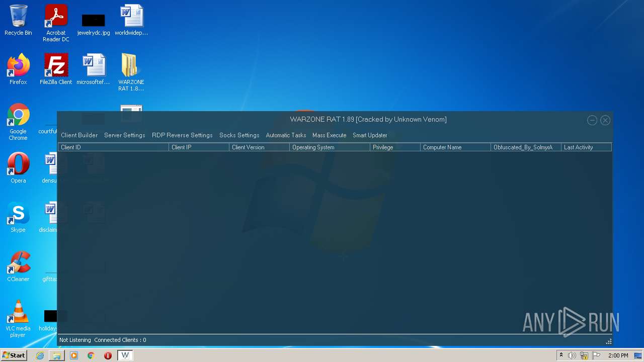Show hidden tray icons arrow
The image size is (644, 362).
(x=561, y=355)
